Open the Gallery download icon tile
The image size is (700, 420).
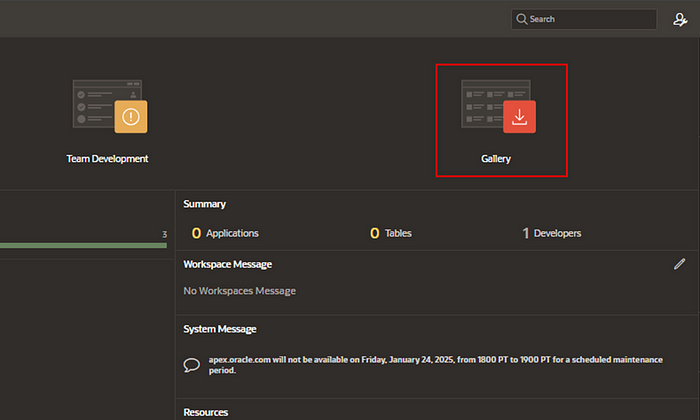pyautogui.click(x=499, y=106)
